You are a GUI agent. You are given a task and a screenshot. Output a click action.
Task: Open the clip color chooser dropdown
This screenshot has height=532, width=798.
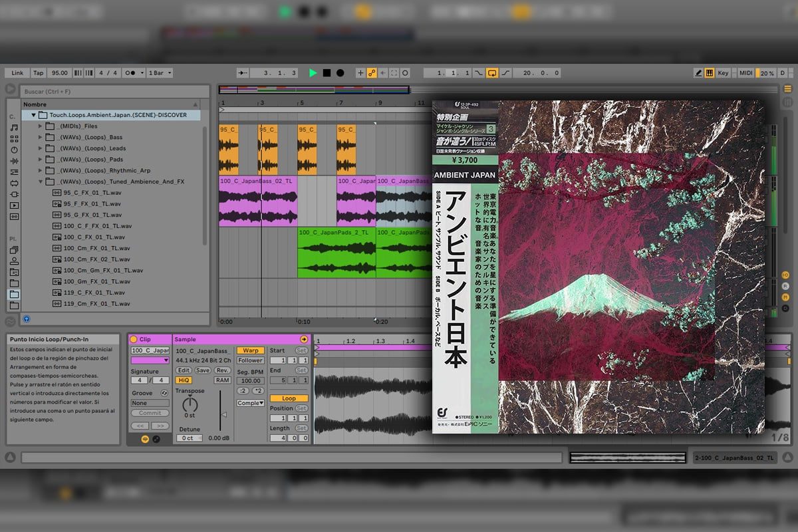click(x=150, y=360)
